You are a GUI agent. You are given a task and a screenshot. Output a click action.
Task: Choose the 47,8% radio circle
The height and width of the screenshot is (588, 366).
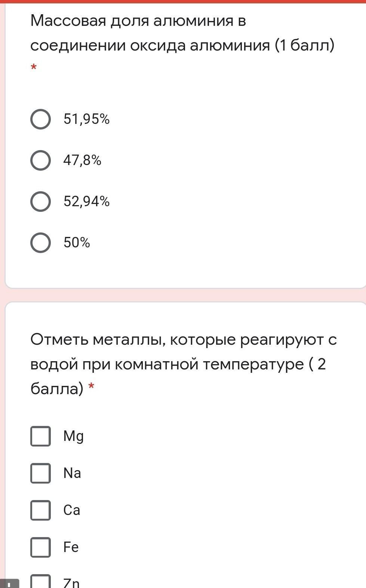pyautogui.click(x=40, y=161)
